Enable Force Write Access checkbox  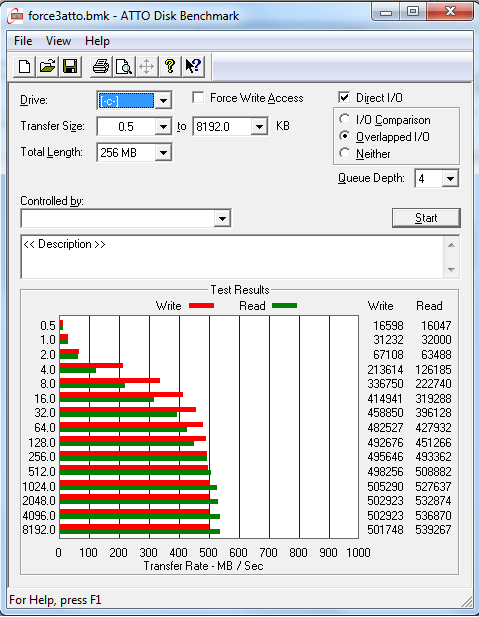[198, 97]
